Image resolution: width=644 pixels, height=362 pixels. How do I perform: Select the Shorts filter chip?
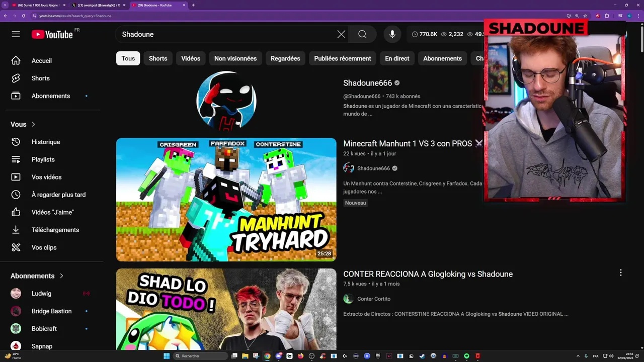(158, 58)
